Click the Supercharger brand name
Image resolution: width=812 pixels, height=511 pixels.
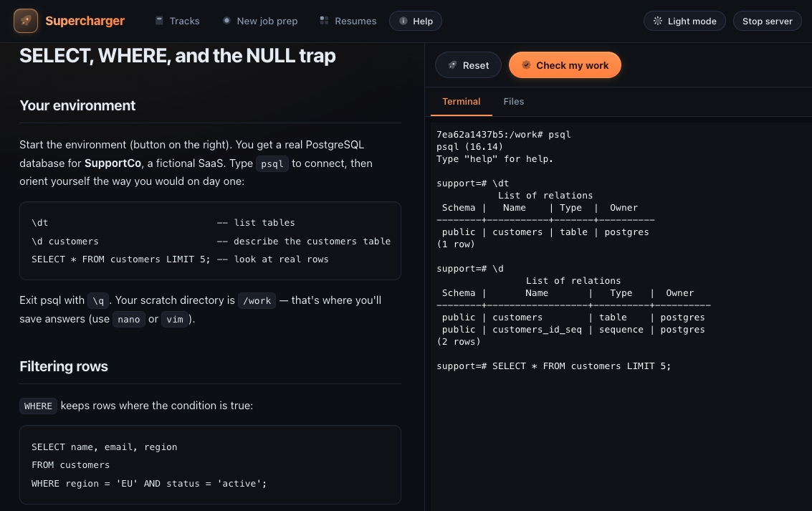[85, 21]
